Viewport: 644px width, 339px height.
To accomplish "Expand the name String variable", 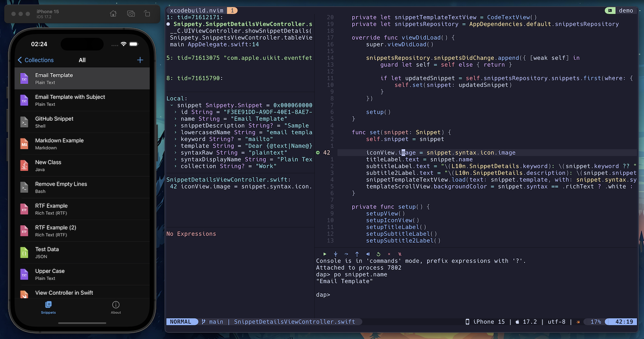I will tap(175, 119).
